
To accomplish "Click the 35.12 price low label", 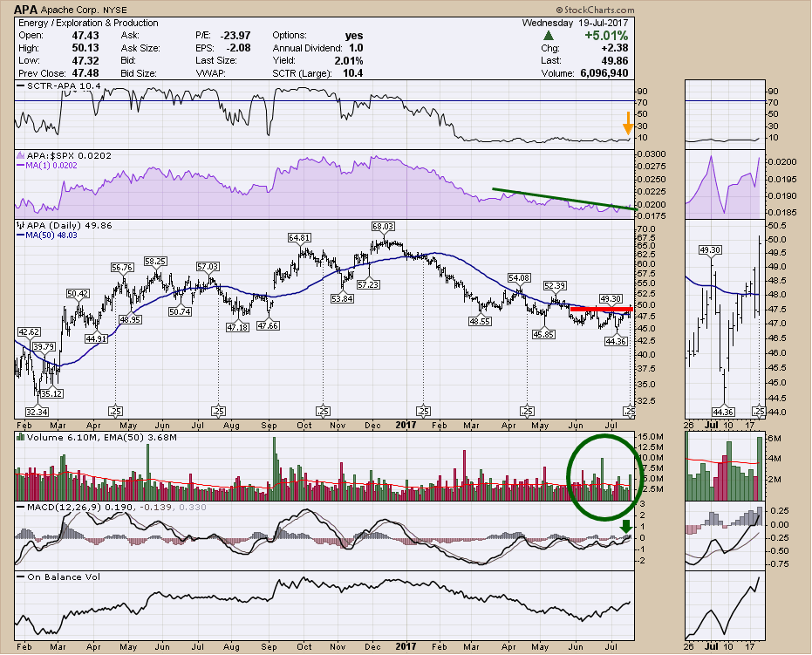I will click(x=51, y=393).
